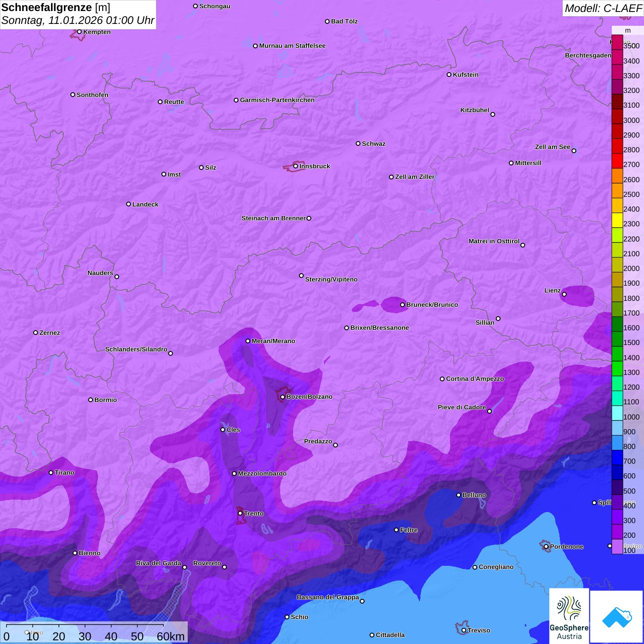644x644 pixels.
Task: Click the Bozen/Bolzano city marker circle
Action: (282, 397)
